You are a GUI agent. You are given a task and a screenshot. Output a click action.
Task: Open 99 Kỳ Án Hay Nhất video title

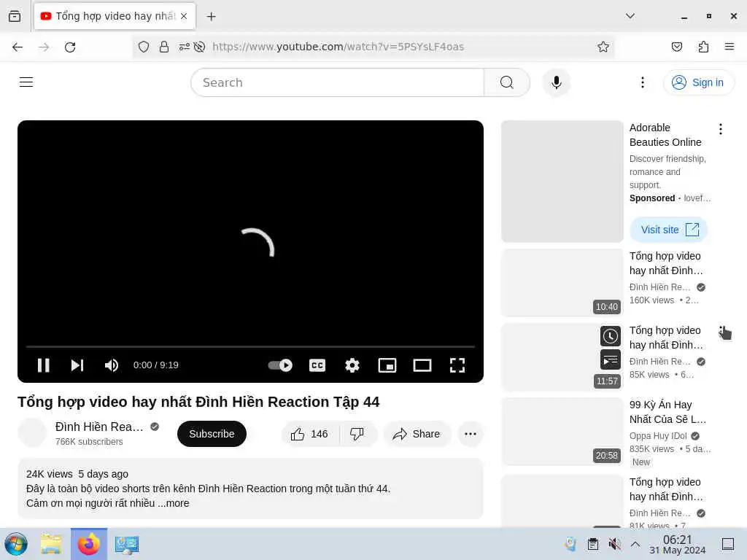coord(667,412)
